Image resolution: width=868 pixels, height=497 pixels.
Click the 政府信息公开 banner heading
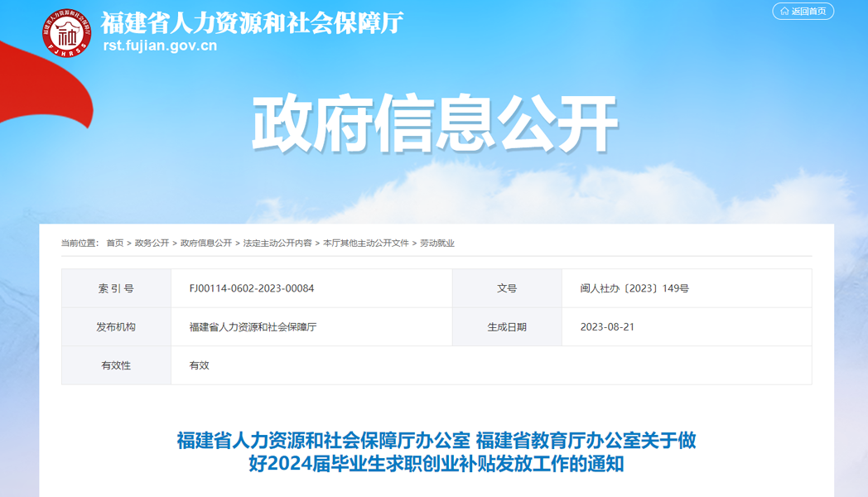coord(435,123)
